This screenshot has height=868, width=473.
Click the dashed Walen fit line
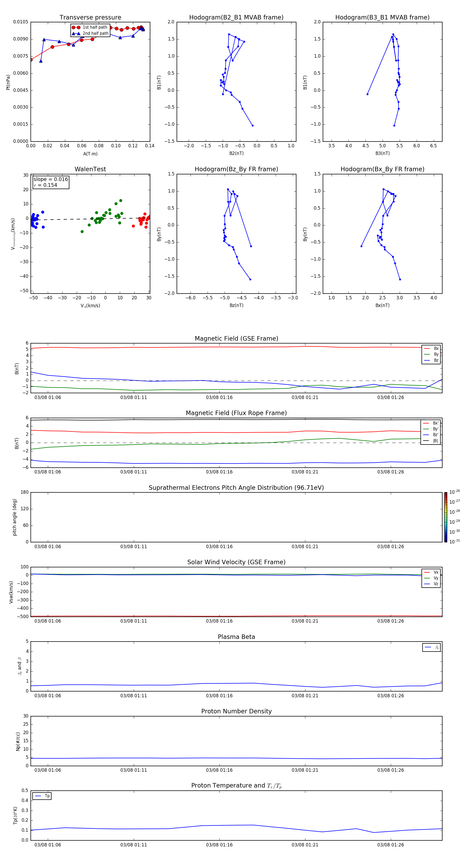[90, 219]
